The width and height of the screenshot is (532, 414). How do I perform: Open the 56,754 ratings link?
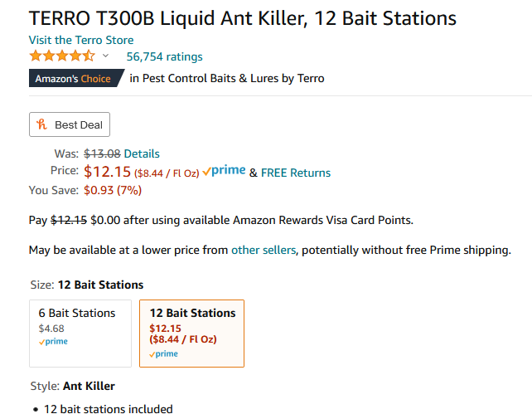[165, 56]
